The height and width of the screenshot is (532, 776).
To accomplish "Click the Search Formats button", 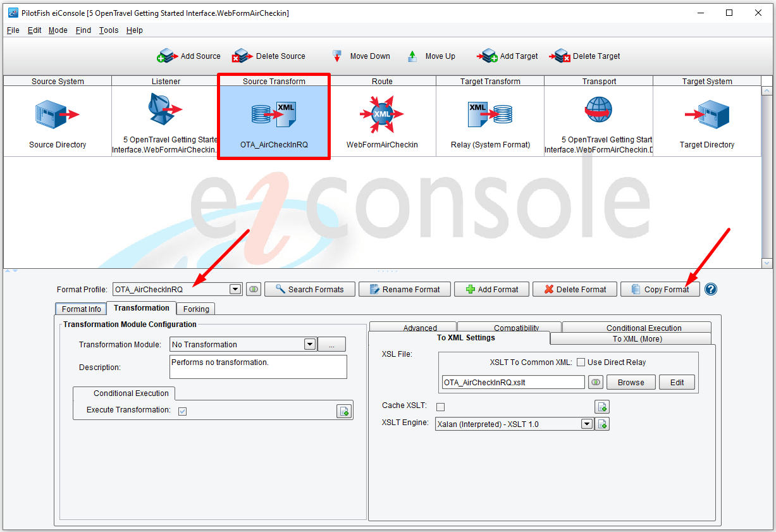I will 309,289.
